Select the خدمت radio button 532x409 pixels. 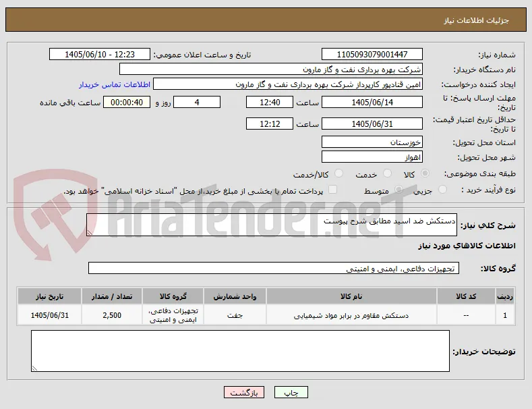click(387, 173)
